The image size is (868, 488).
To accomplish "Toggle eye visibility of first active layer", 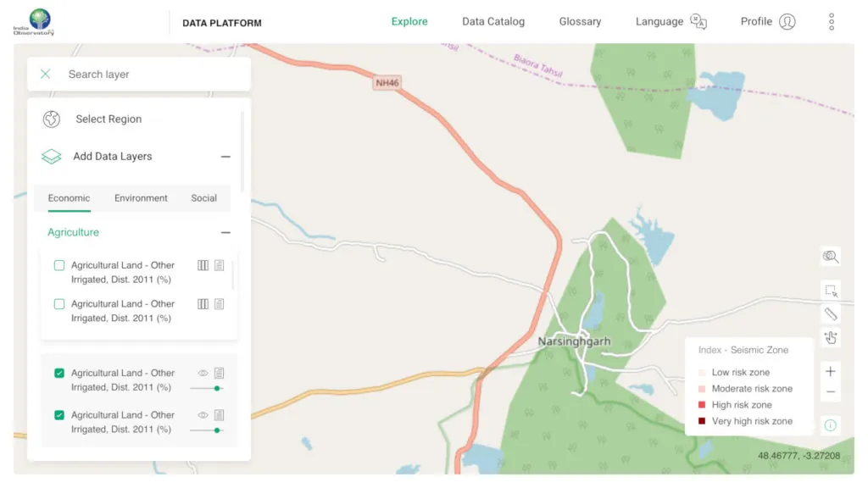I will coord(203,374).
